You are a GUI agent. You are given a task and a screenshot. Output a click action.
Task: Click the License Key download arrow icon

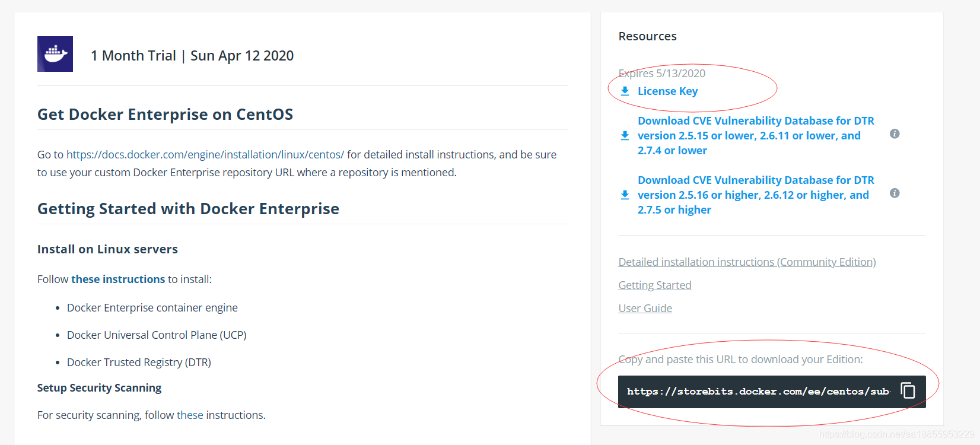click(x=625, y=91)
